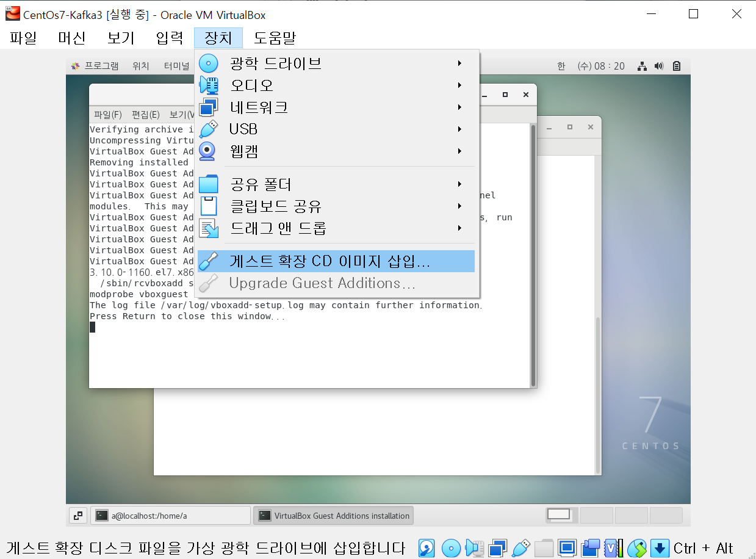Open 위치 menu in CentOS top bar
The image size is (756, 559).
[141, 66]
